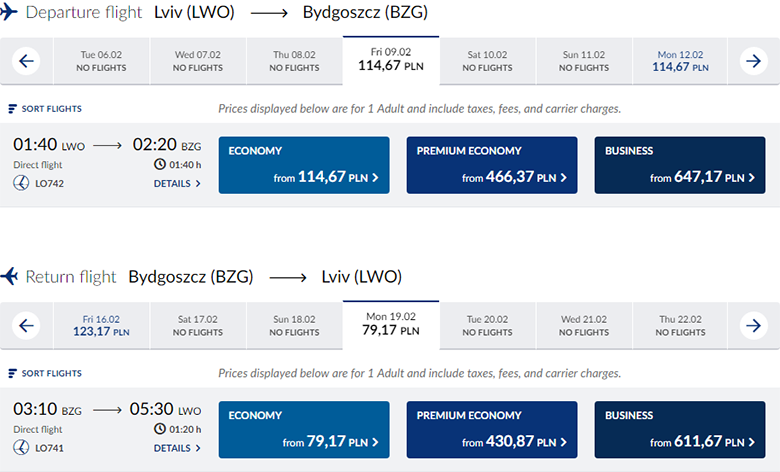Screen dimensions: 780x472
Task: Pick Economy return fare from 79,17 PLN
Action: point(304,429)
